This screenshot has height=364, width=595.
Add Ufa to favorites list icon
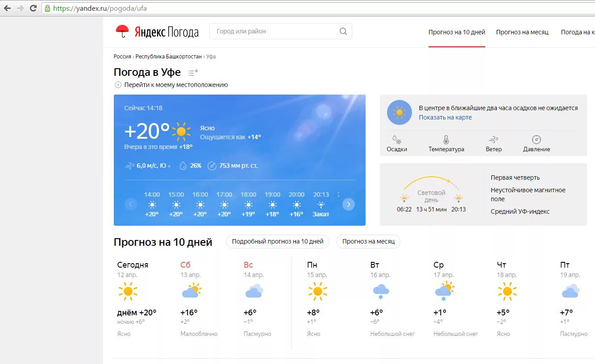[x=193, y=72]
